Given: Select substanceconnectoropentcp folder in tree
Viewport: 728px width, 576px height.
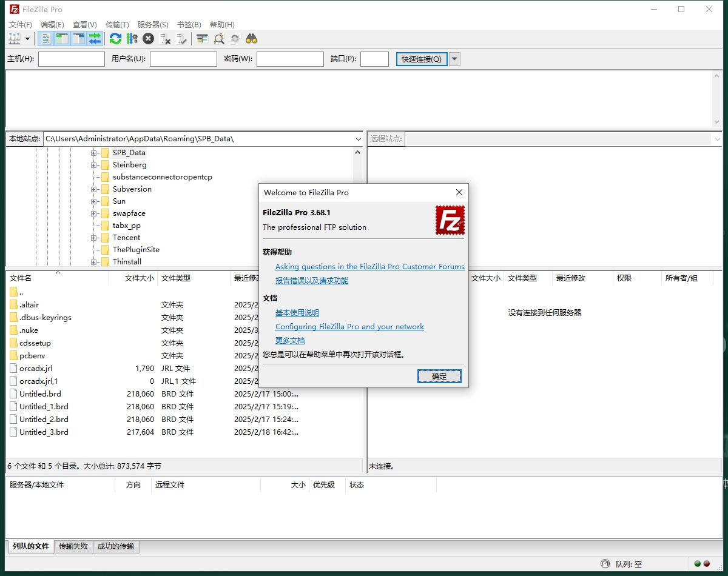Looking at the screenshot, I should tap(162, 177).
